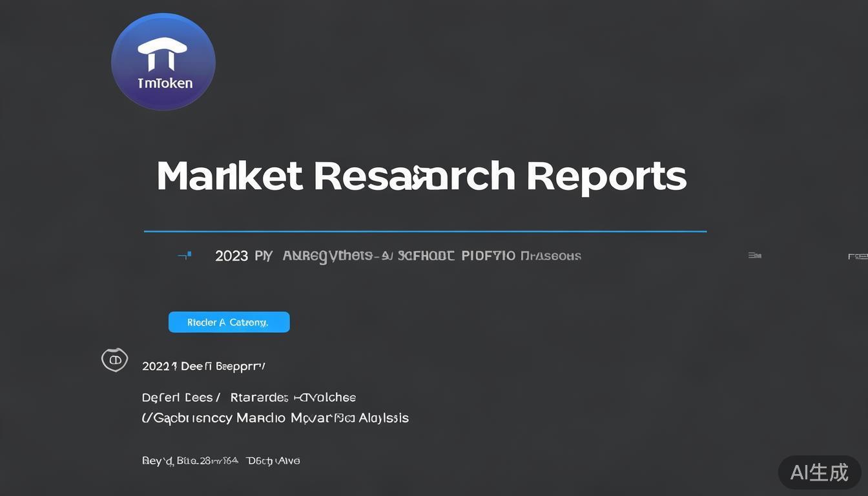This screenshot has width=868, height=496.
Task: Click the shield icon beside the 2022 entry
Action: (x=114, y=360)
